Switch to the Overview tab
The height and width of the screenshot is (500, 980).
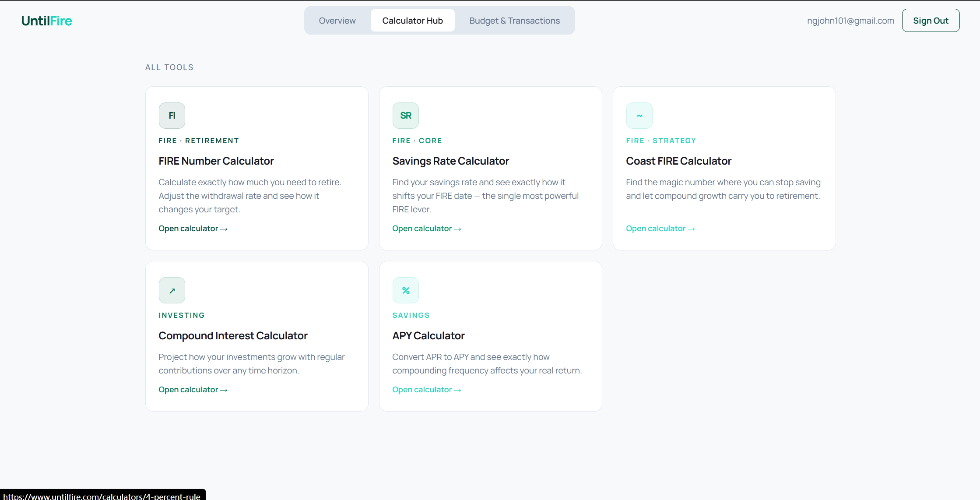337,21
